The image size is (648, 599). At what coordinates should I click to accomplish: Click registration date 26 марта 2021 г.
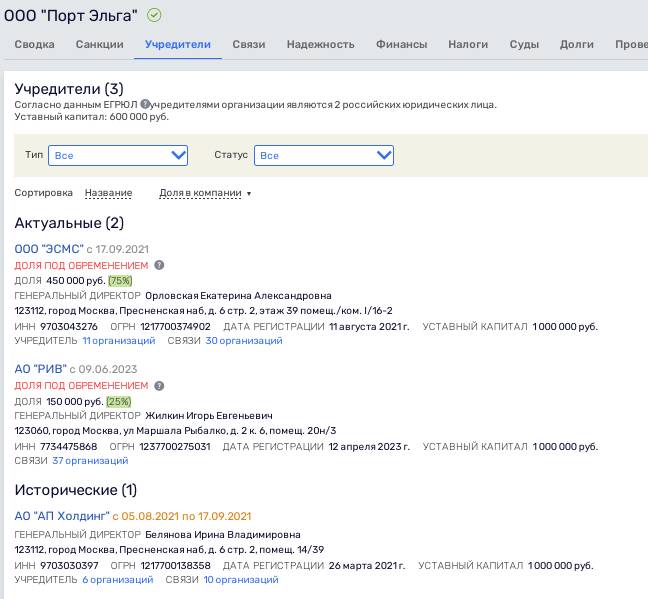point(367,566)
